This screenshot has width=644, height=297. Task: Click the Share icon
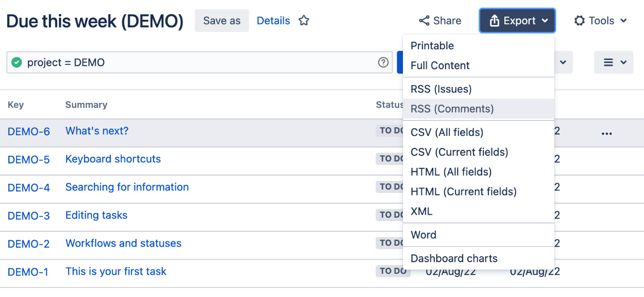click(424, 20)
